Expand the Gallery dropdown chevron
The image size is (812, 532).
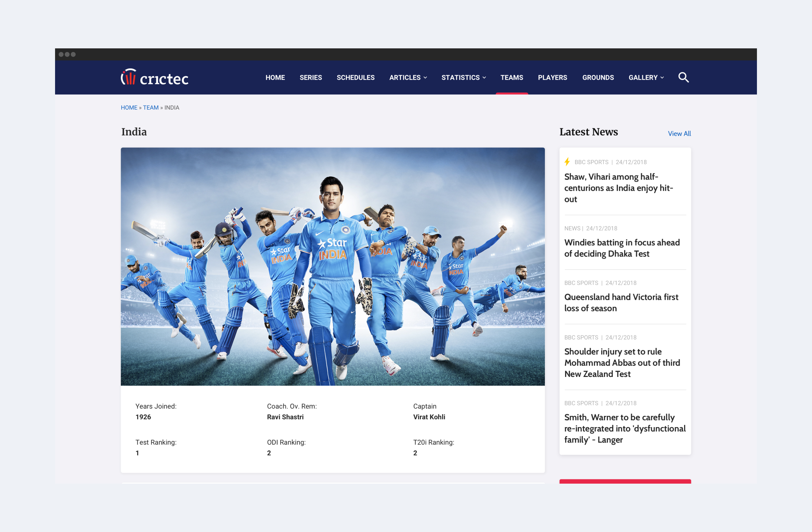(662, 78)
